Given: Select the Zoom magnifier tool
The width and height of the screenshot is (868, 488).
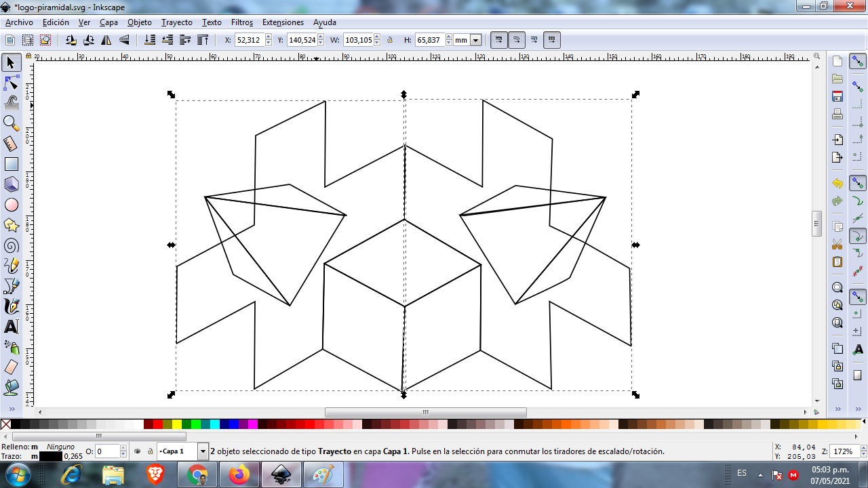Looking at the screenshot, I should (11, 123).
